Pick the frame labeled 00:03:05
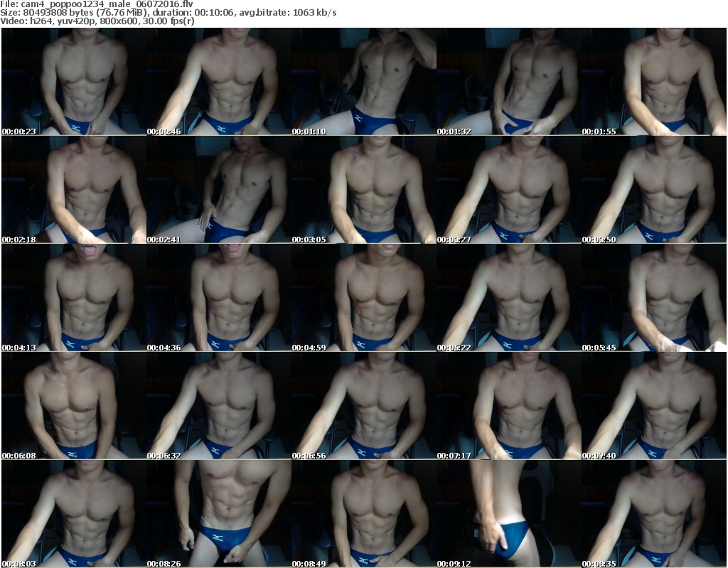This screenshot has height=568, width=728. tap(364, 190)
